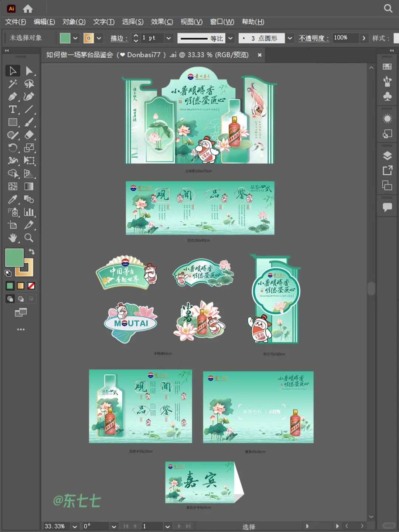Open stroke weight dropdown
The image size is (399, 532).
tap(168, 38)
